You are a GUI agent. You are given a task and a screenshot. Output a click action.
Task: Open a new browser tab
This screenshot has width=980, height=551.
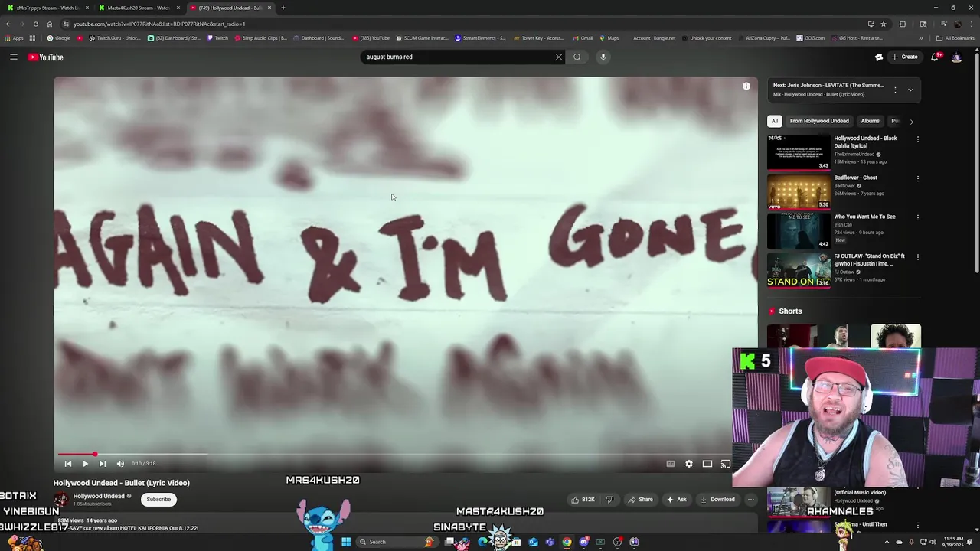click(283, 8)
